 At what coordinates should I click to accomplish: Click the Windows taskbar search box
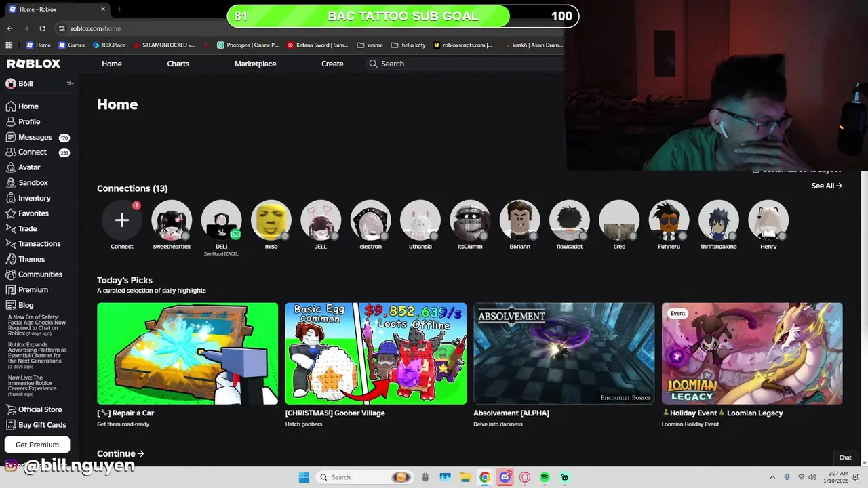(365, 477)
